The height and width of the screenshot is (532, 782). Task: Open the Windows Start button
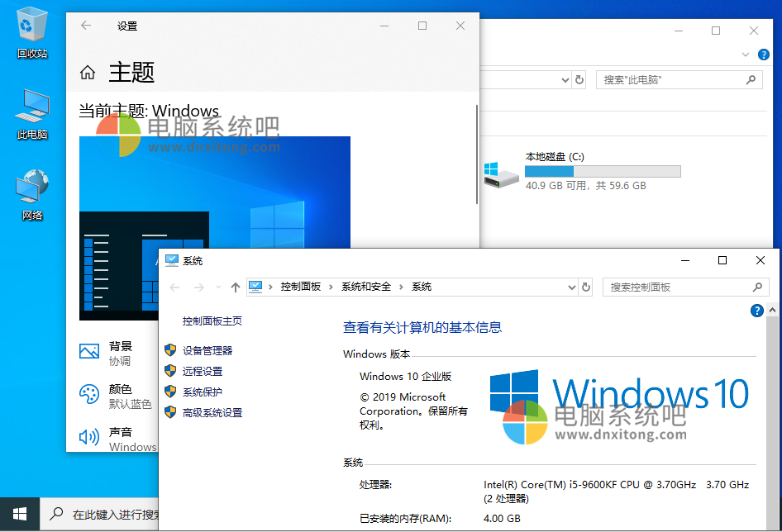[19, 514]
